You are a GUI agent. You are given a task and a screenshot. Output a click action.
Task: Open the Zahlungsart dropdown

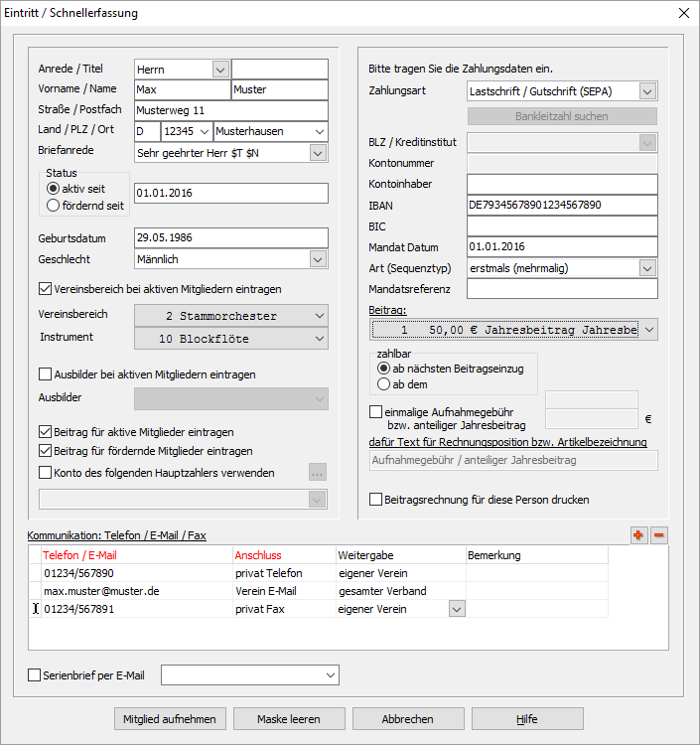(647, 91)
